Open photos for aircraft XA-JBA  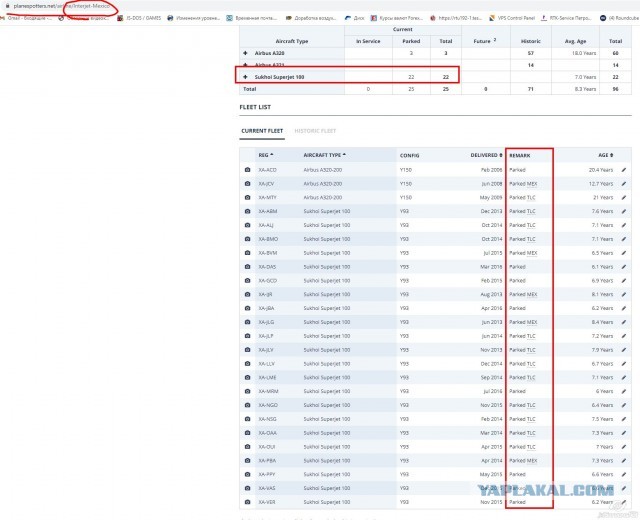pos(247,308)
